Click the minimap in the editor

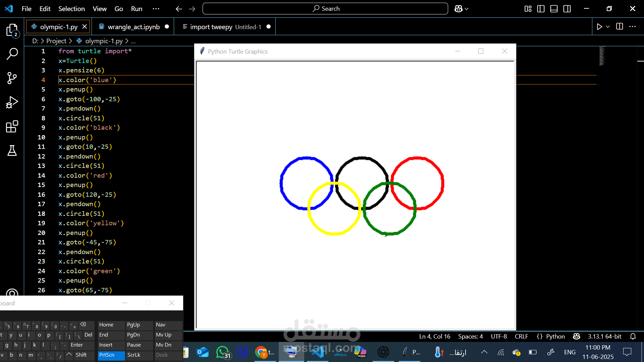pyautogui.click(x=602, y=56)
